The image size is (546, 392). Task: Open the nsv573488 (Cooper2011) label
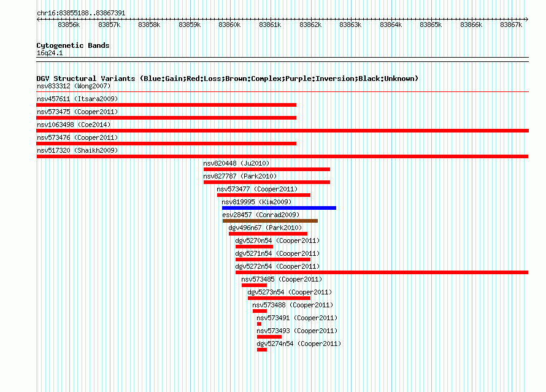[x=293, y=305]
